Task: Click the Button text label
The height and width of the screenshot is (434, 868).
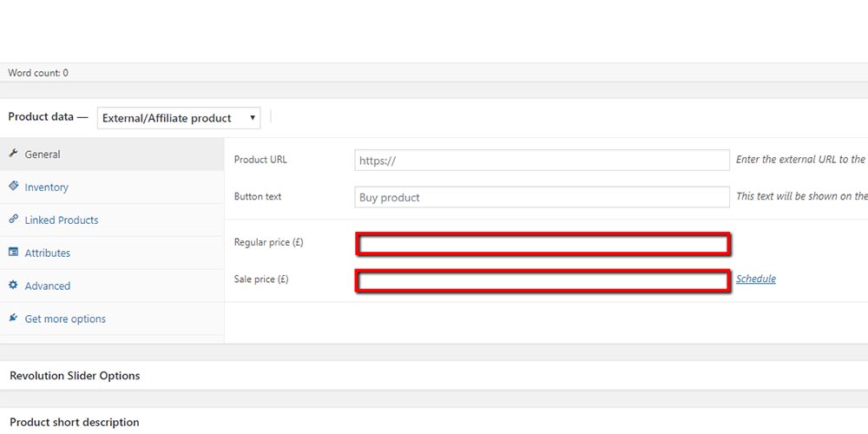Action: point(258,196)
